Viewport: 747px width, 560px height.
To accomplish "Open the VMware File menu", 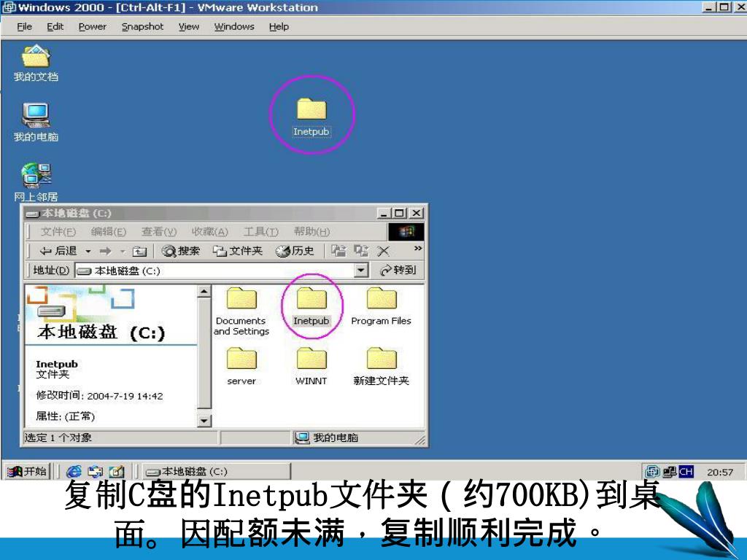I will coord(24,27).
